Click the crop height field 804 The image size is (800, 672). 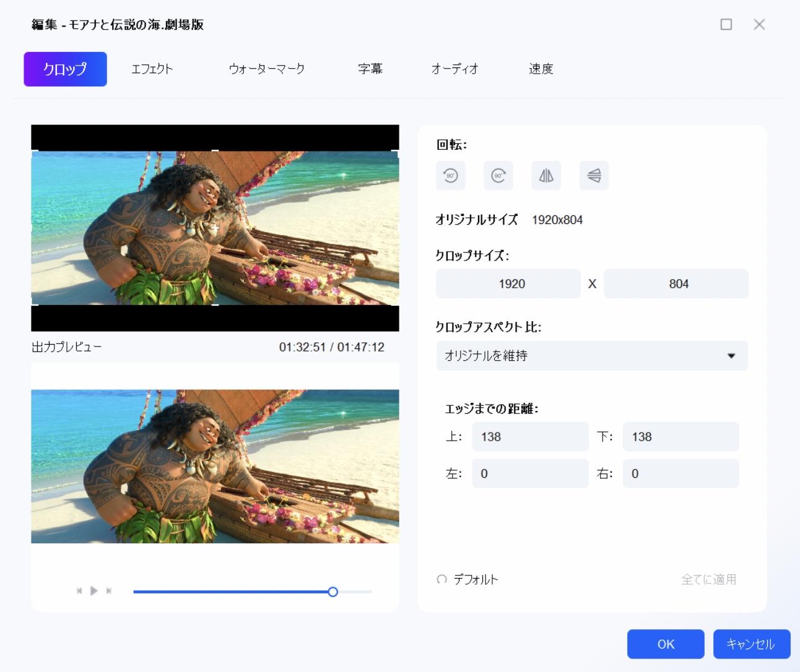pyautogui.click(x=676, y=284)
